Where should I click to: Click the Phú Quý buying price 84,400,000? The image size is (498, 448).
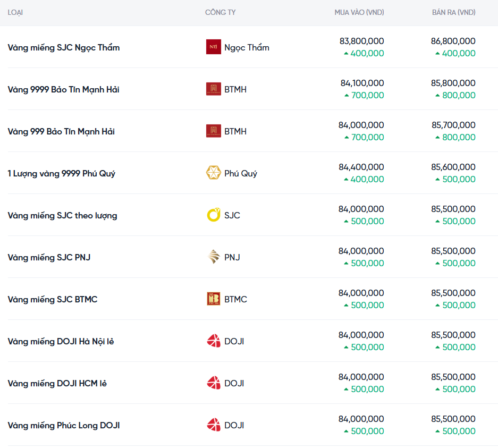point(361,167)
